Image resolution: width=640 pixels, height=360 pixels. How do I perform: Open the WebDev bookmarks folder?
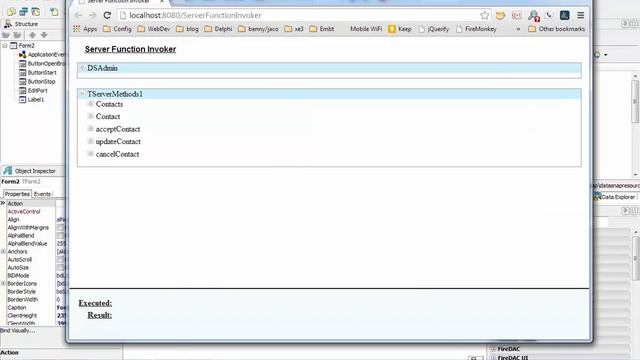pyautogui.click(x=154, y=29)
